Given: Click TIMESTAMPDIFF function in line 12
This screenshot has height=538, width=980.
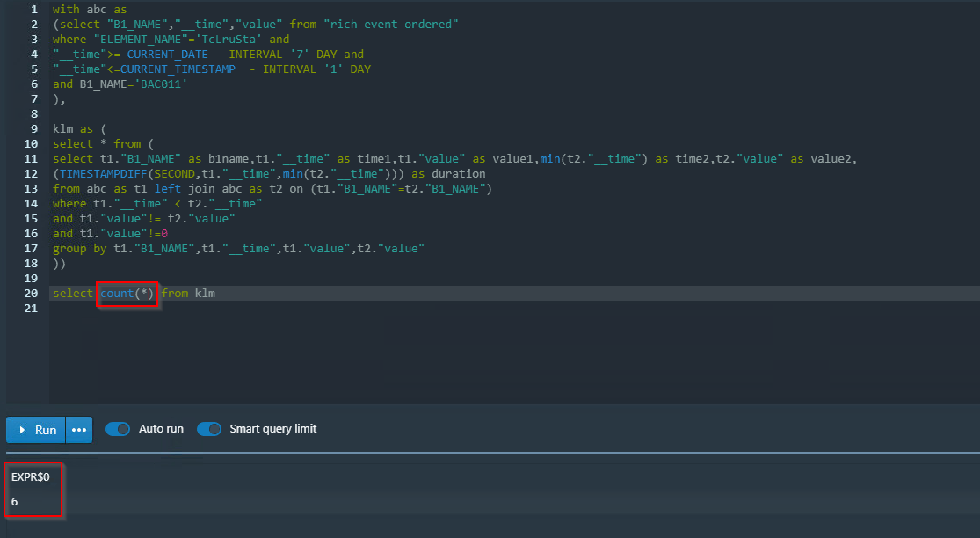Looking at the screenshot, I should point(103,174).
